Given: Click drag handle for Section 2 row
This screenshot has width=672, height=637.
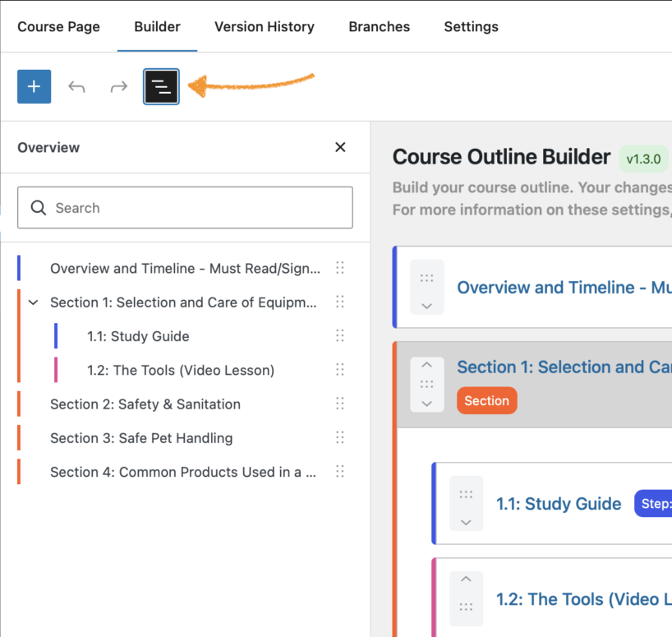Looking at the screenshot, I should tap(340, 403).
